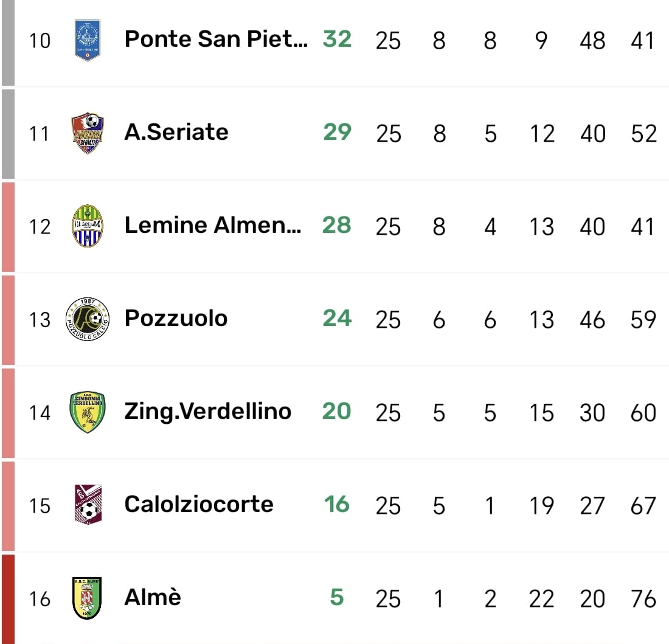Click A.Seriate's 29 points value
This screenshot has height=644, width=669.
pos(338,132)
